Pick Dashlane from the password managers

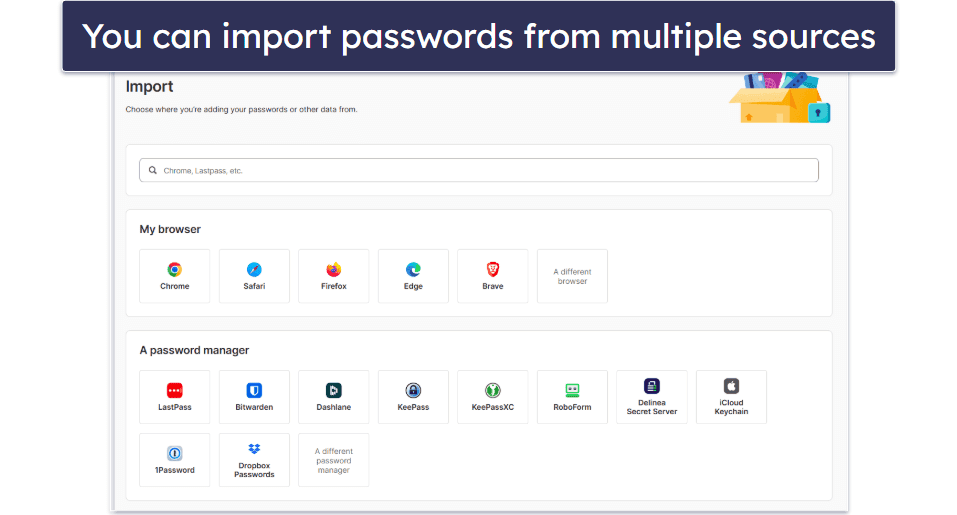333,397
